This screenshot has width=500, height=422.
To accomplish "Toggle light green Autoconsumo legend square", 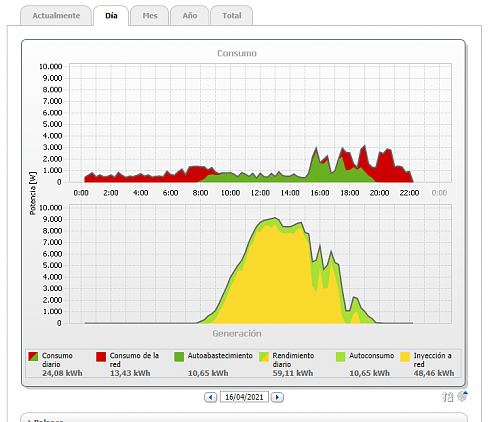I will pyautogui.click(x=341, y=356).
